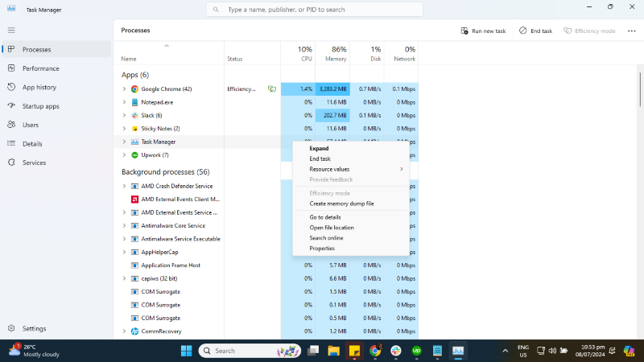The image size is (644, 362).
Task: Sort by the Name column header
Action: [169, 53]
